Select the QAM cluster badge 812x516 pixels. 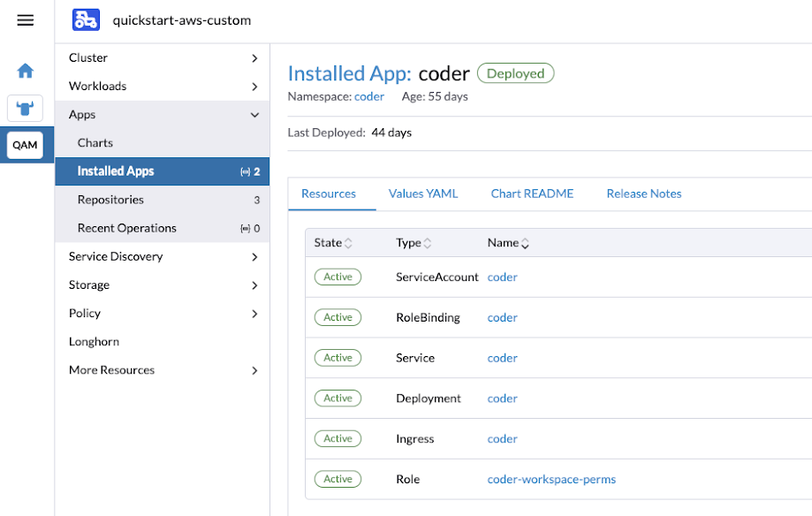tap(24, 144)
